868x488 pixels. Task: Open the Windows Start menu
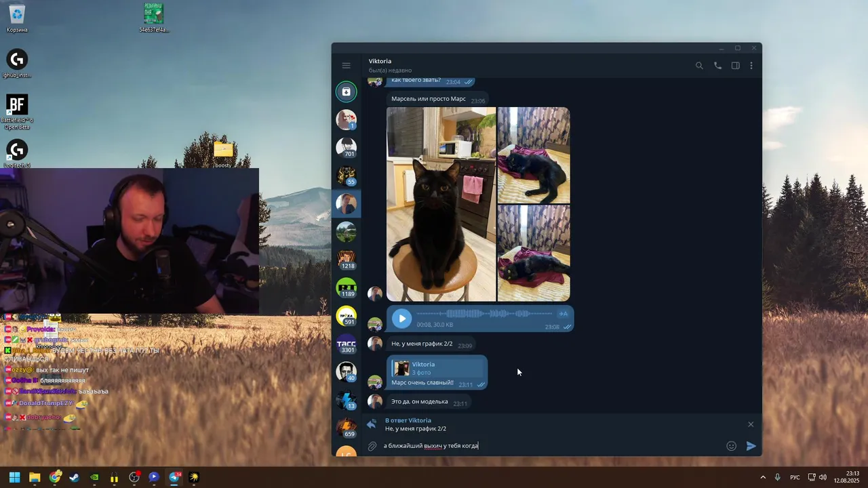click(14, 477)
